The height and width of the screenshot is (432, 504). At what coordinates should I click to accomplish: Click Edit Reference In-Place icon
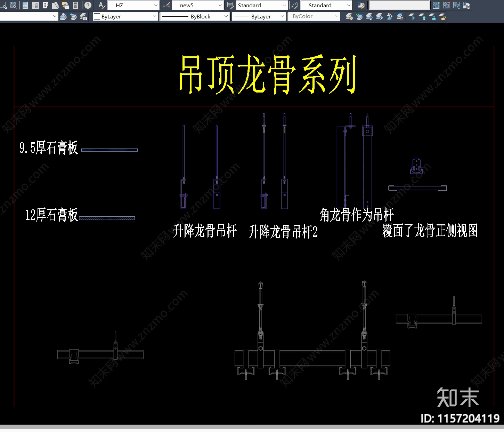tap(361, 5)
